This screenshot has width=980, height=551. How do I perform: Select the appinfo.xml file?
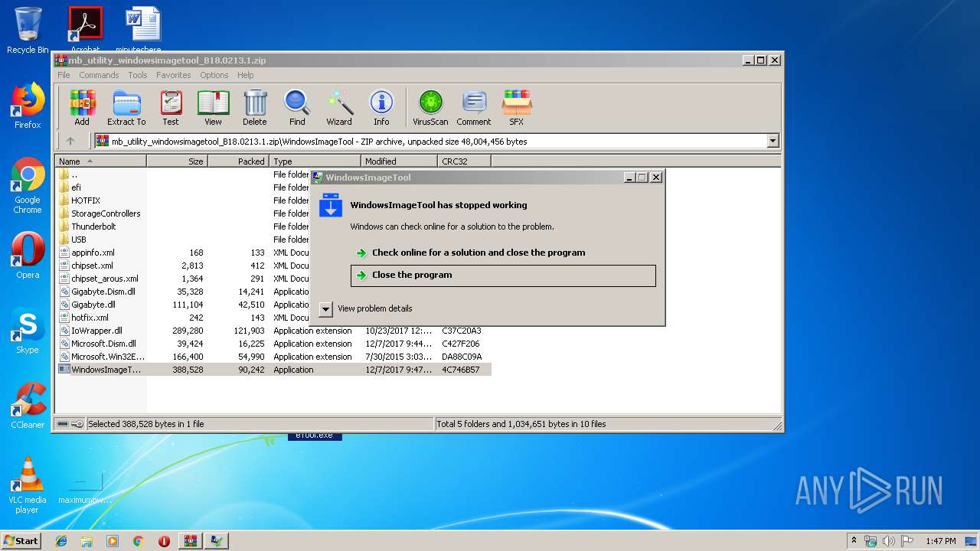(x=93, y=253)
